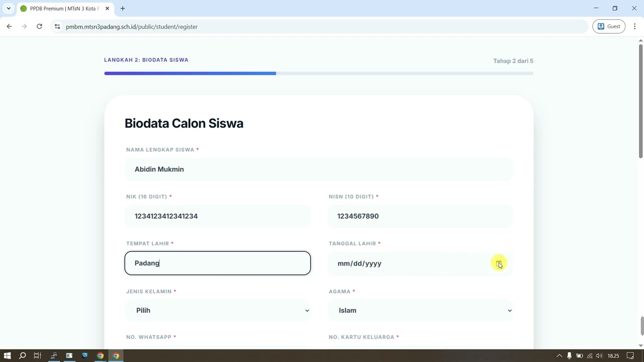Expand the Agama dropdown showing Islam

coord(420,310)
